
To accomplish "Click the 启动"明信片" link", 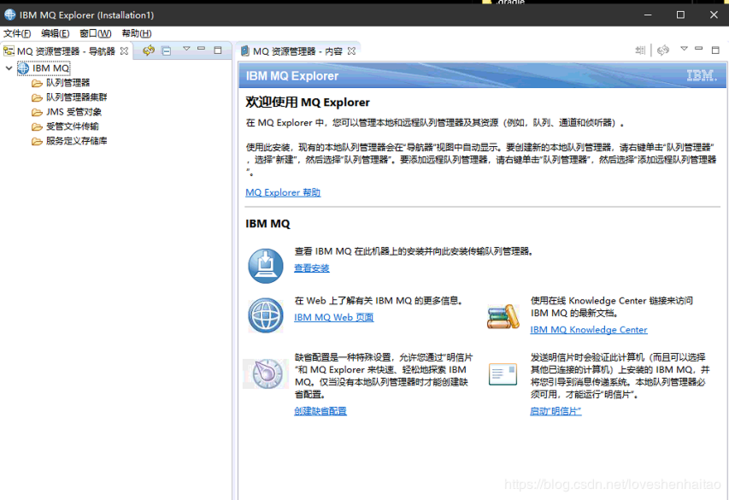I will 556,411.
